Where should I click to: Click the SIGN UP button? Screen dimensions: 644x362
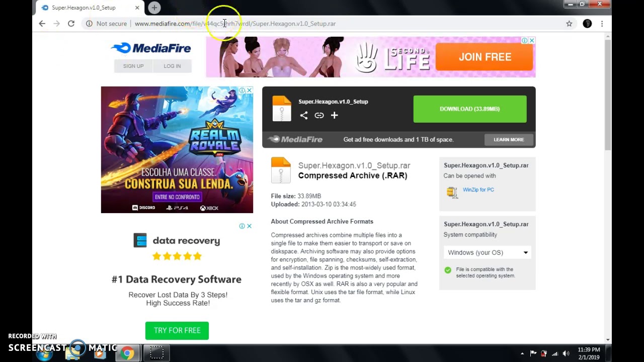(x=133, y=66)
